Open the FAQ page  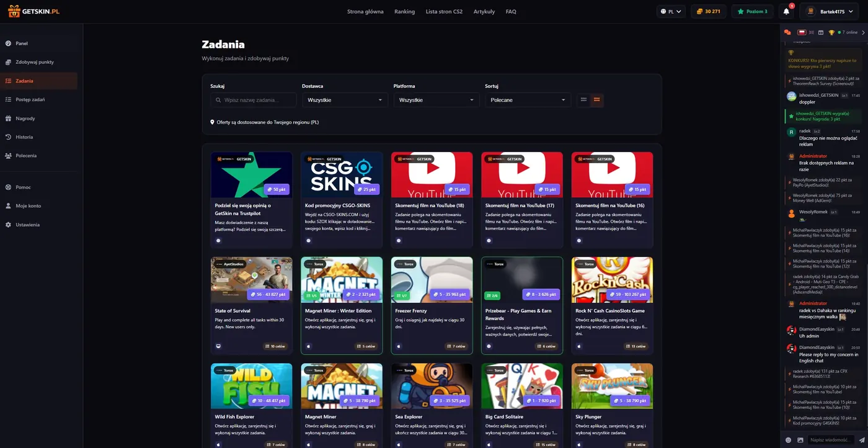click(511, 11)
